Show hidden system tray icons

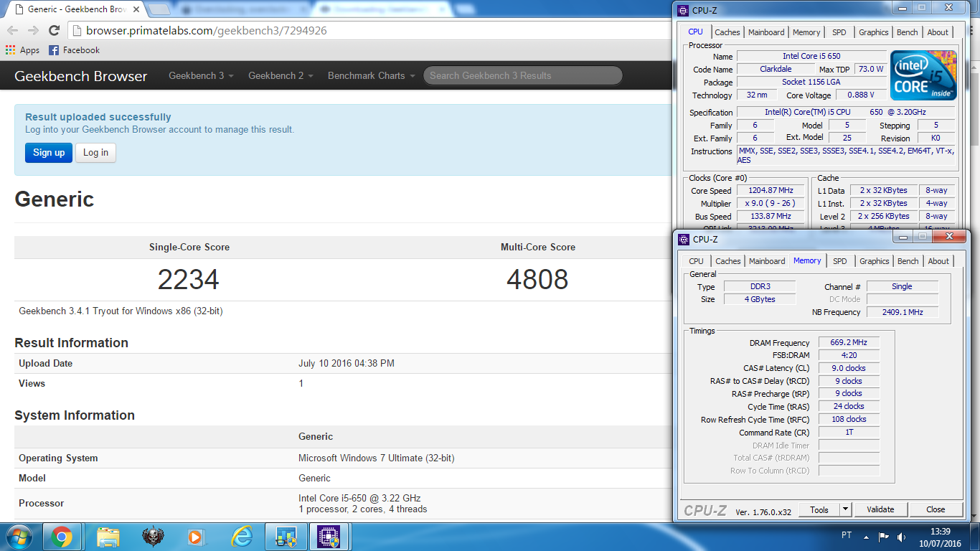pyautogui.click(x=866, y=537)
